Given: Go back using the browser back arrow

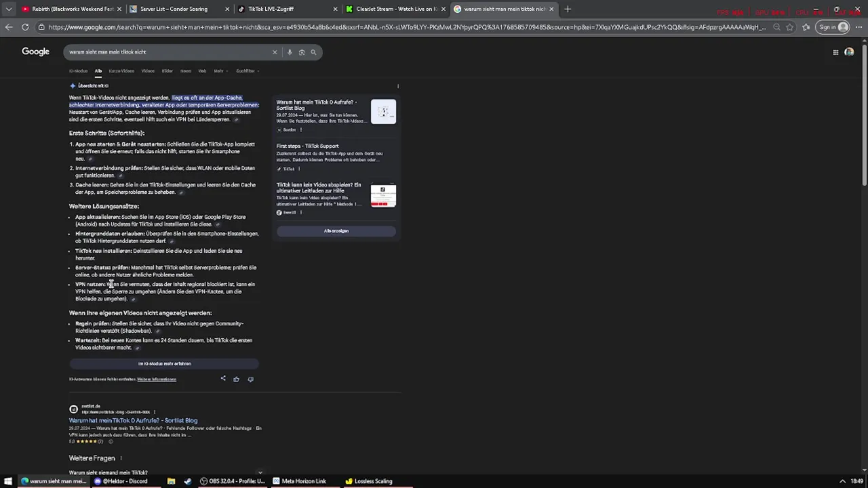Looking at the screenshot, I should click(x=9, y=27).
